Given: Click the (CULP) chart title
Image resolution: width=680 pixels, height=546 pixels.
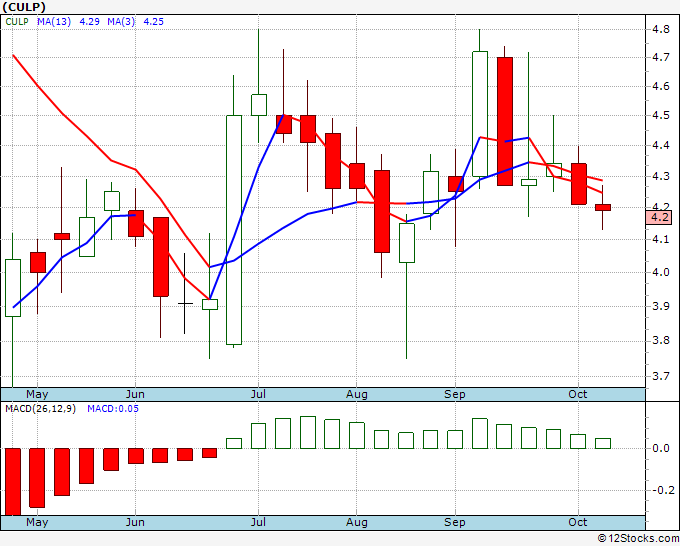Looking at the screenshot, I should pyautogui.click(x=24, y=7).
